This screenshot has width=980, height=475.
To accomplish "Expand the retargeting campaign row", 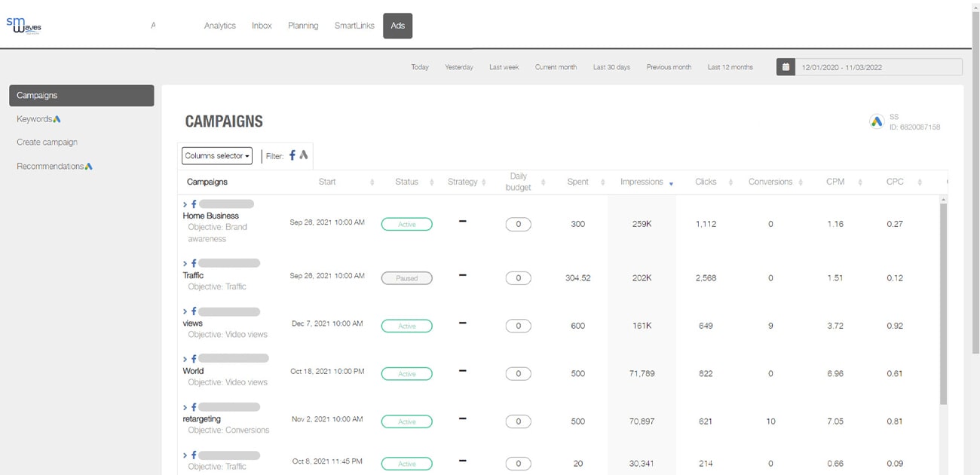I will [185, 407].
